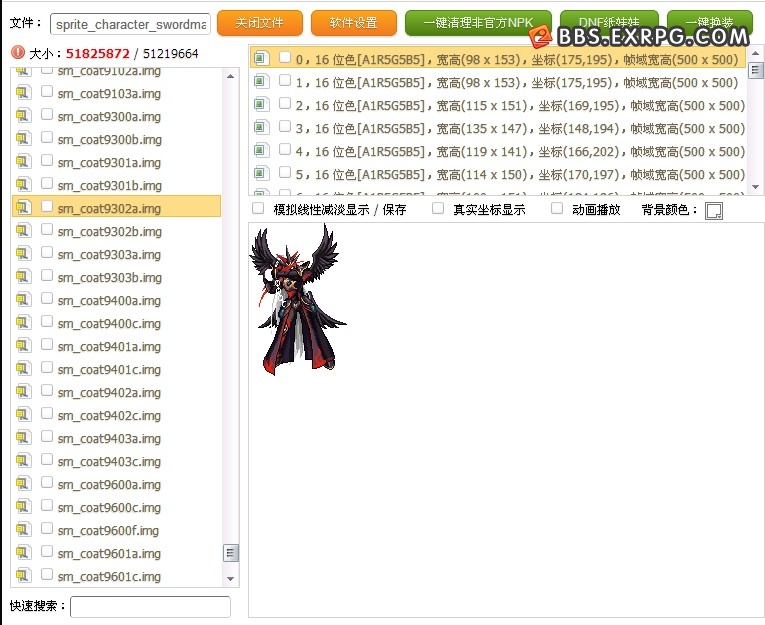Click the file icon for sm_coat9302a.img
The height and width of the screenshot is (625, 765).
(23, 207)
